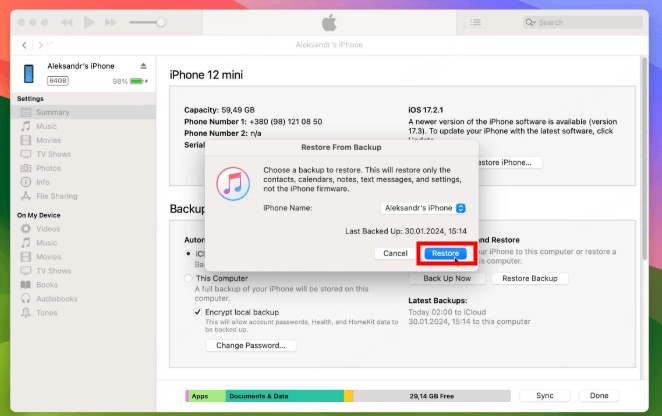The width and height of the screenshot is (662, 416).
Task: Click the vertical scrollbar
Action: (x=644, y=159)
